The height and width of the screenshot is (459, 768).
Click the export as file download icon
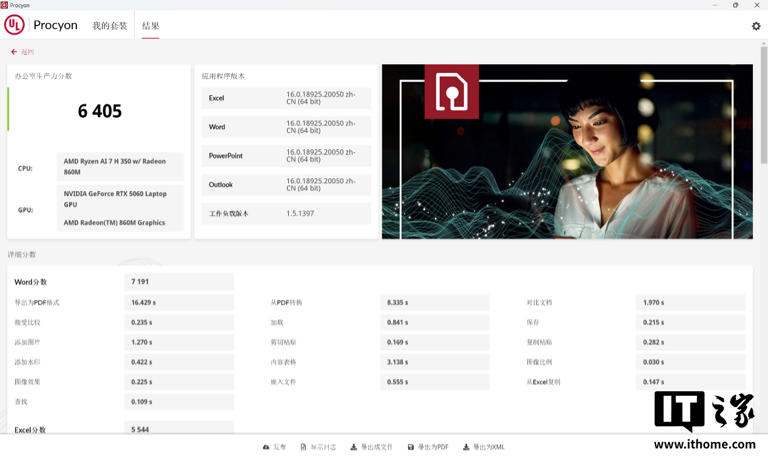(x=354, y=447)
